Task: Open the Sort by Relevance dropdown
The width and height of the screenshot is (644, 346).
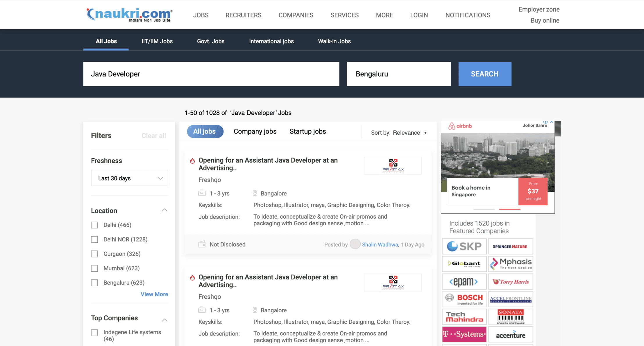Action: (399, 133)
